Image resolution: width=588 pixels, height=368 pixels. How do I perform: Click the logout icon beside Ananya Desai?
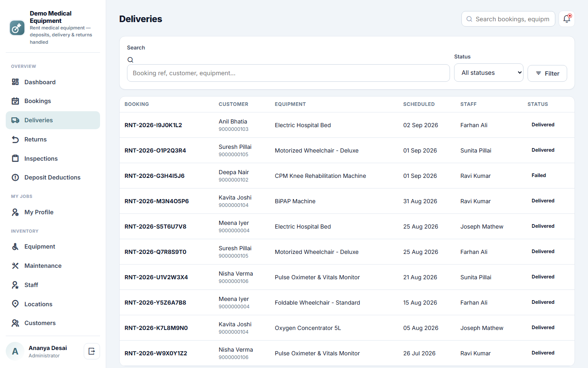92,351
